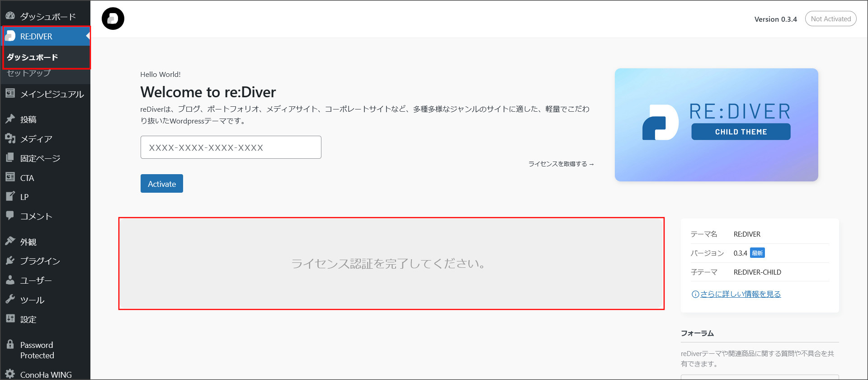The width and height of the screenshot is (868, 380).
Task: Open the RE:DIVER sidebar menu
Action: [x=36, y=36]
